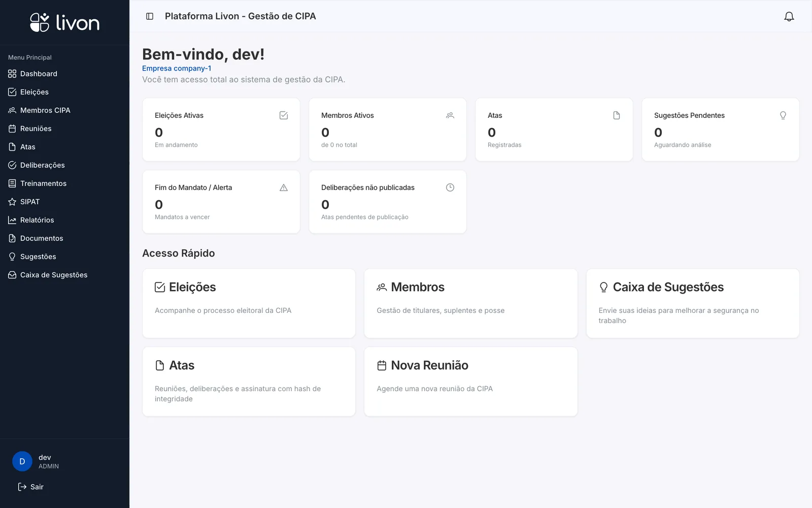
Task: Click the lightbulb icon on Sugestões Pendentes card
Action: [783, 115]
